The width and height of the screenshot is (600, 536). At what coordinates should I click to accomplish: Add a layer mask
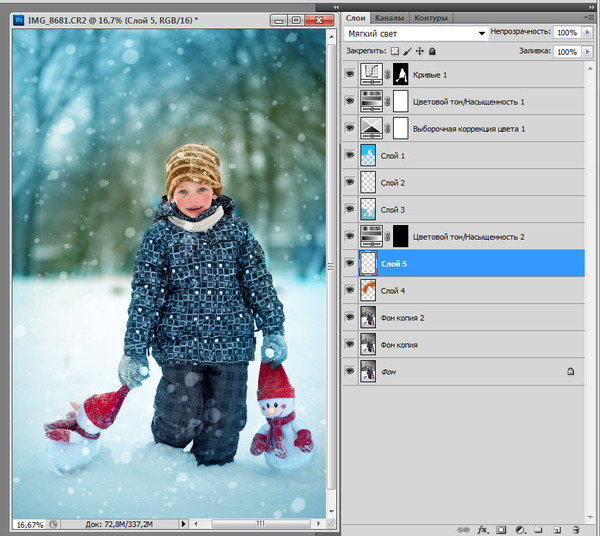pos(501,527)
